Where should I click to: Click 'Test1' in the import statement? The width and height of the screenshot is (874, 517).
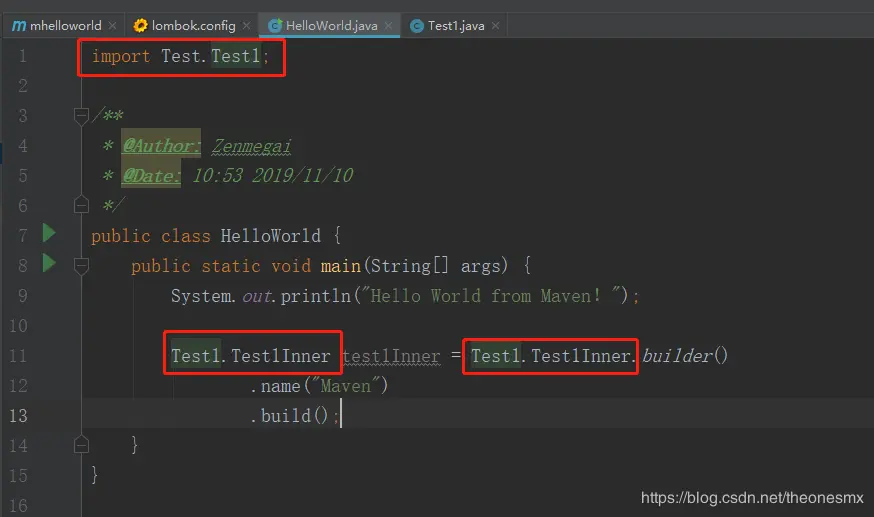tap(236, 56)
